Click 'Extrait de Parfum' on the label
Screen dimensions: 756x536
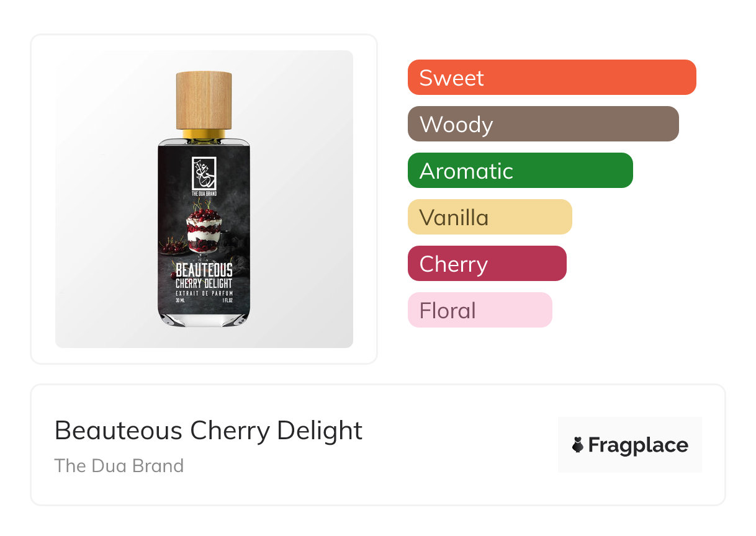[x=204, y=292]
